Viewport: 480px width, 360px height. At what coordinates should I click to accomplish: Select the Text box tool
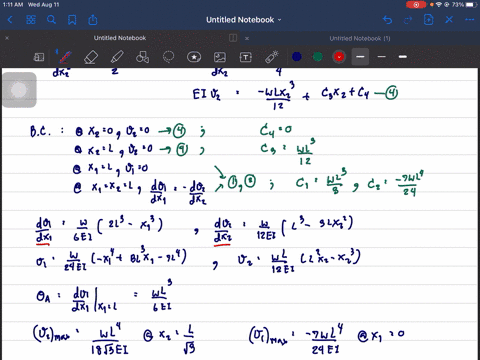(246, 57)
